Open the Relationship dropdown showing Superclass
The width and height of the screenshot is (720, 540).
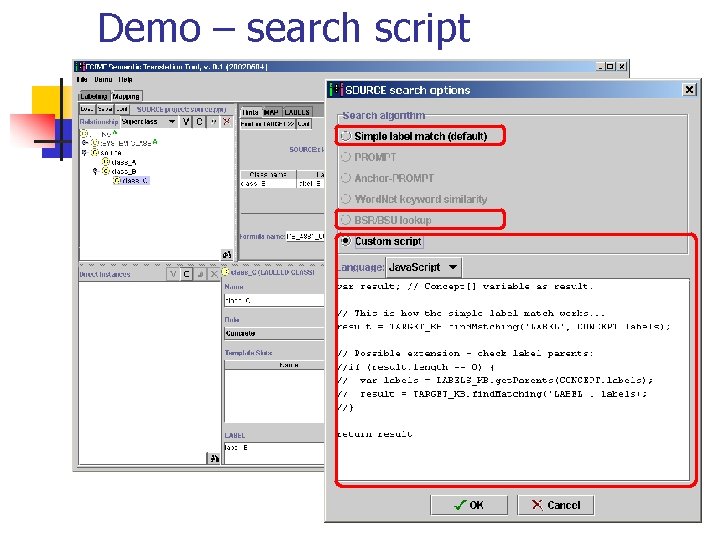(x=148, y=122)
